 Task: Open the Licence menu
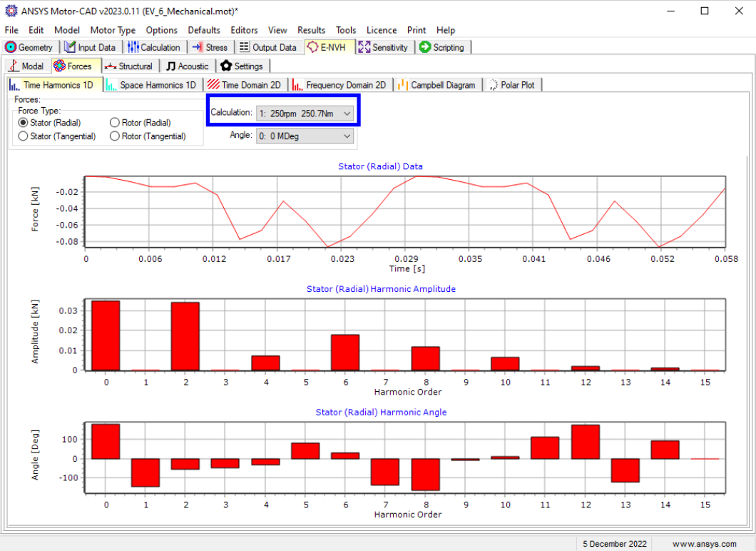(x=382, y=30)
